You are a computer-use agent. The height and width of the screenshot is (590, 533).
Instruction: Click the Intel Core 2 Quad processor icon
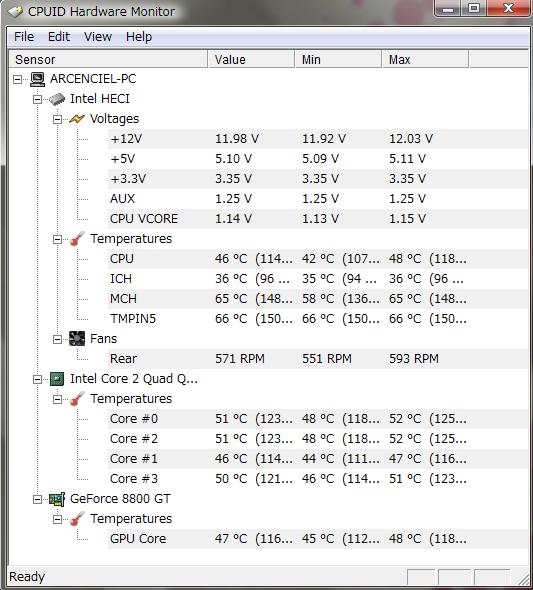coord(57,379)
